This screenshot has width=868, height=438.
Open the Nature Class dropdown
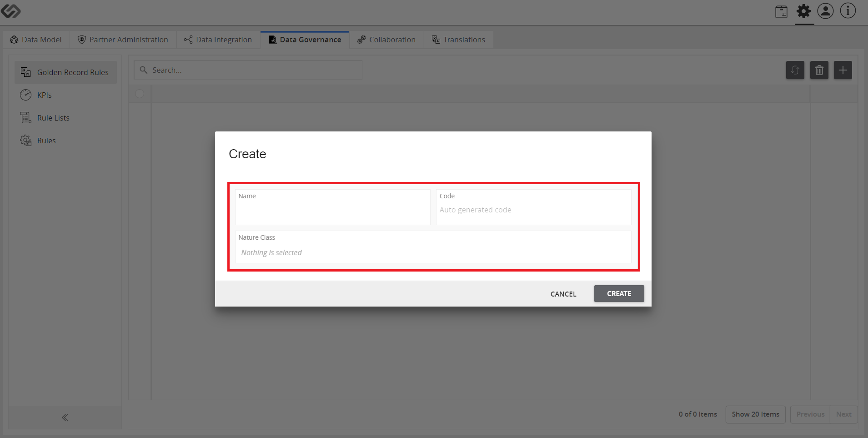click(x=433, y=247)
